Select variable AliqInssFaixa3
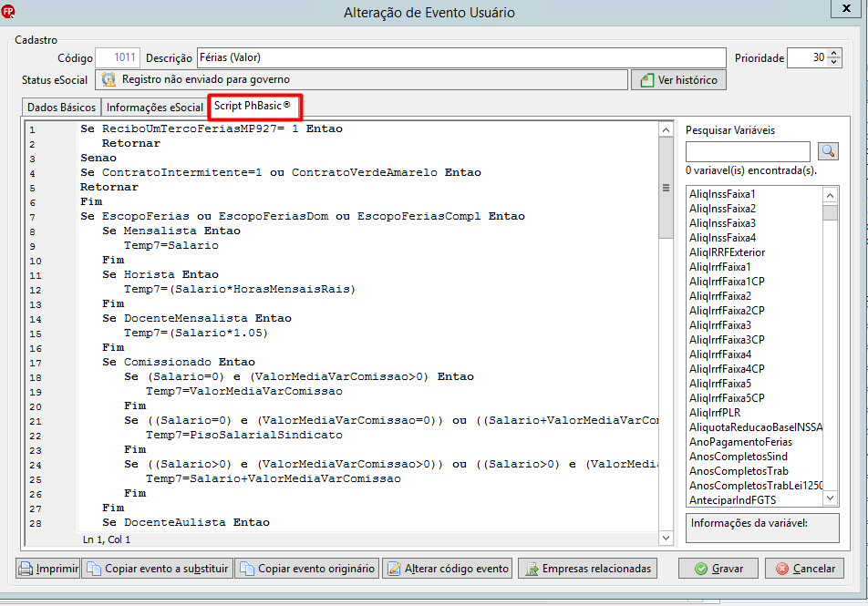Image resolution: width=868 pixels, height=606 pixels. (722, 223)
